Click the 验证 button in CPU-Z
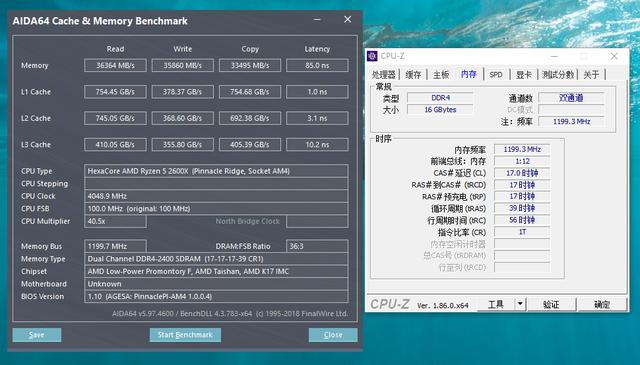 [x=551, y=304]
